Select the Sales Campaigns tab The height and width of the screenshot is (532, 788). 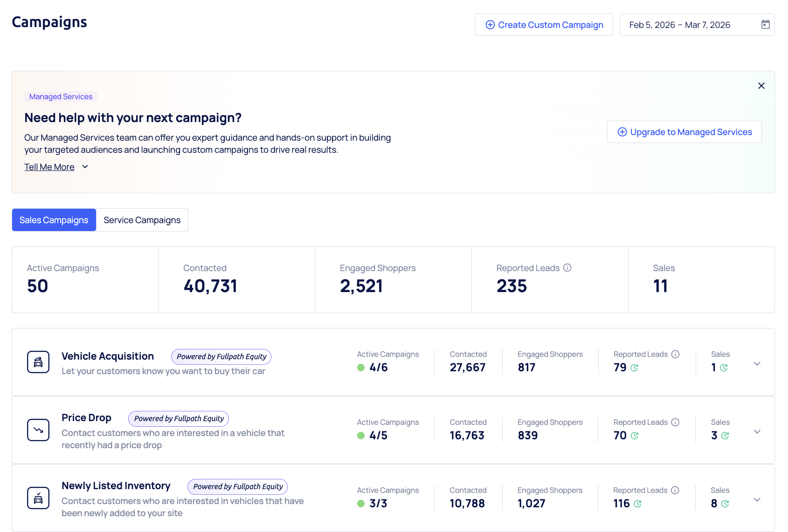coord(54,220)
